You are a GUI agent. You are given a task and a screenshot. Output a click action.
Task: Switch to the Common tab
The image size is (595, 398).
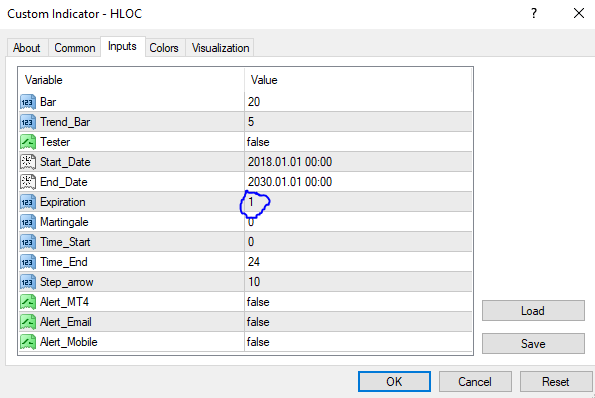point(75,48)
